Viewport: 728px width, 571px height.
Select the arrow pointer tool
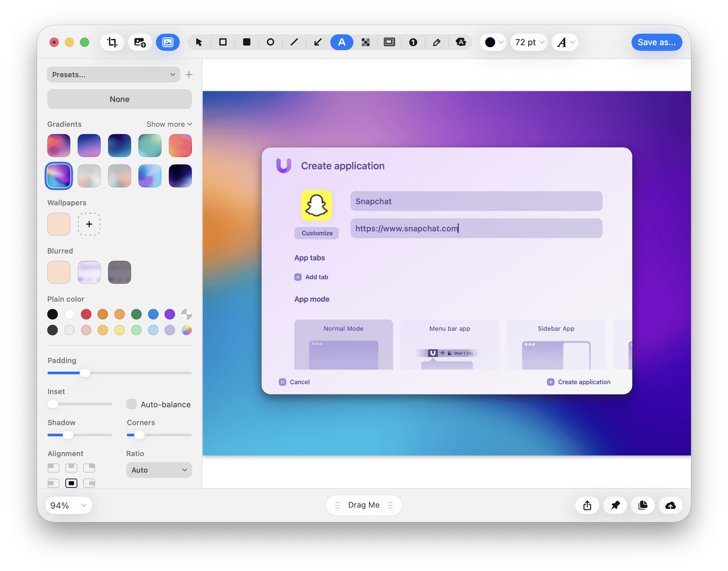pos(199,42)
